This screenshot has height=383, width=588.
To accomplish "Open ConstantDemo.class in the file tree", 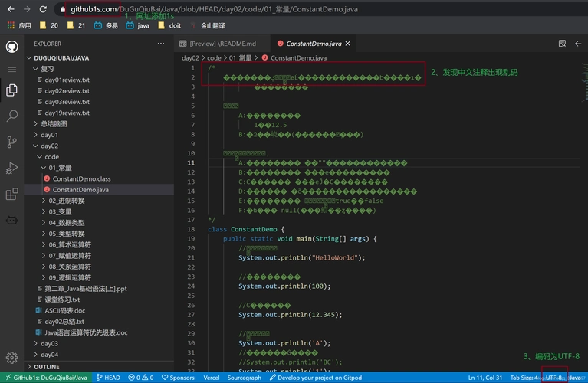I will point(81,178).
